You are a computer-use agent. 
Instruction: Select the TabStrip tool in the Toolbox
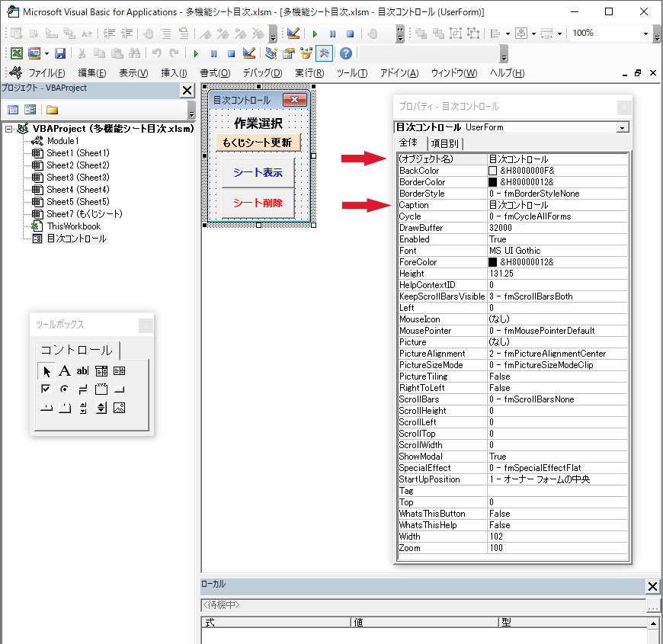click(46, 408)
